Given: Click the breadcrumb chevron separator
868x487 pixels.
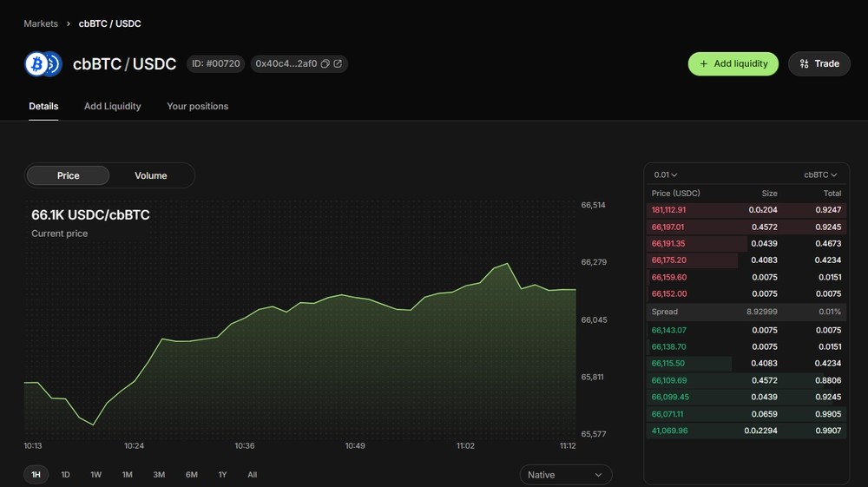Looking at the screenshot, I should tap(68, 23).
